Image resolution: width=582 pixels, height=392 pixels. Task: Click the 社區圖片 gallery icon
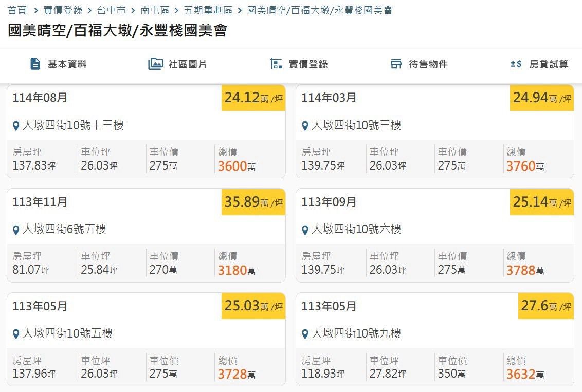click(x=155, y=64)
